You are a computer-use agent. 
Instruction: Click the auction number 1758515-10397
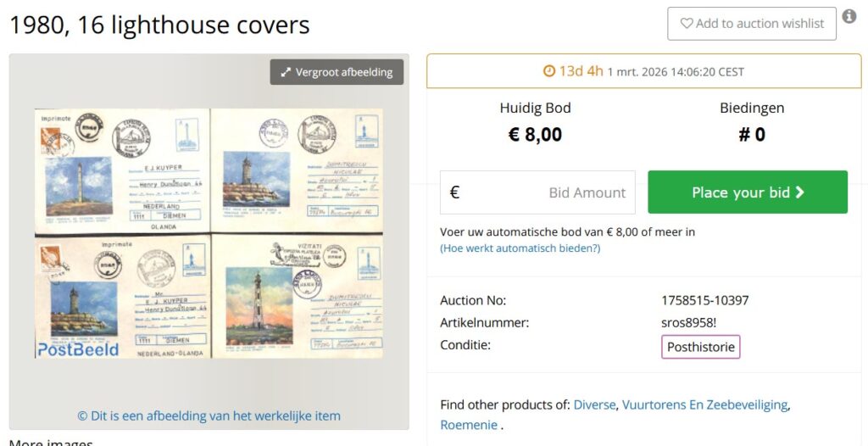[704, 300]
